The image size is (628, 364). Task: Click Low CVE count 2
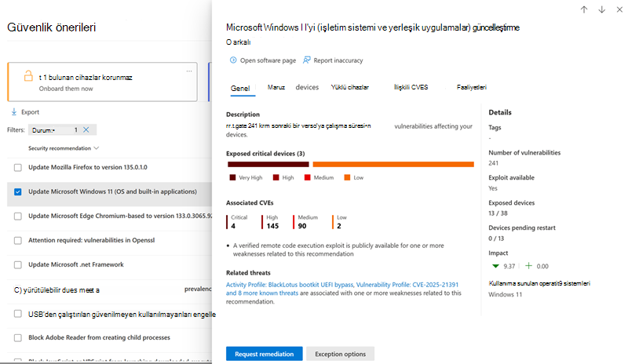pyautogui.click(x=339, y=226)
